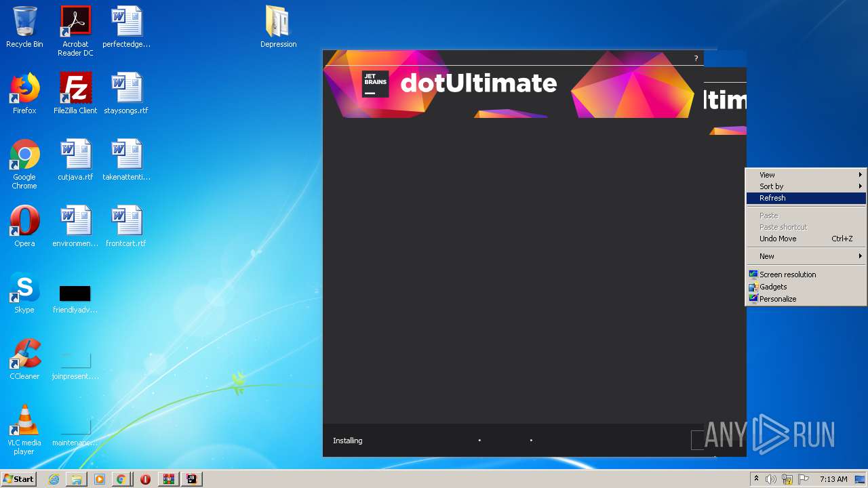Show hidden tray icons arrow
This screenshot has height=488, width=868.
click(756, 479)
